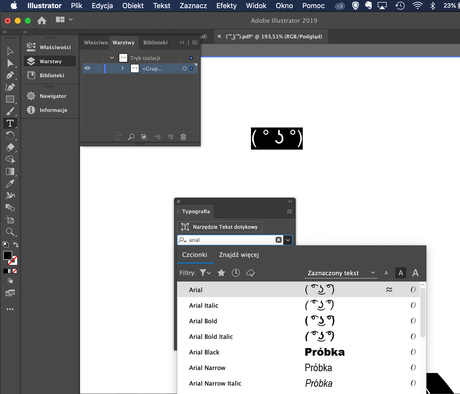The image size is (460, 394).
Task: Swap fill and stroke colors
Action: (16, 245)
